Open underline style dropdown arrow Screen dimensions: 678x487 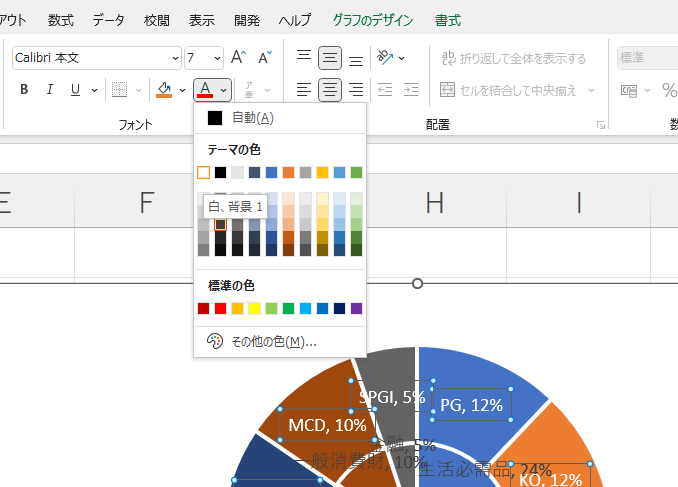94,90
